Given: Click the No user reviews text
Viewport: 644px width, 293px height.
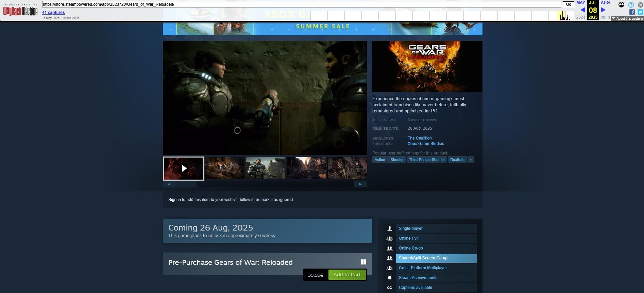Looking at the screenshot, I should [x=422, y=120].
